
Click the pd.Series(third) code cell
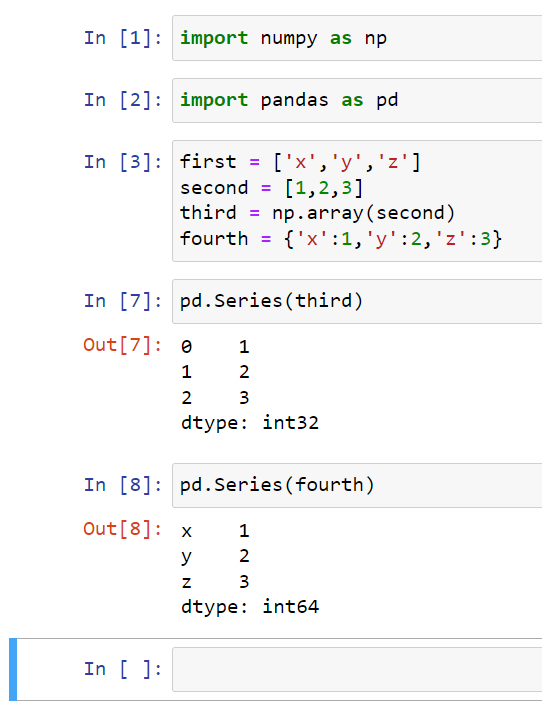click(x=357, y=301)
